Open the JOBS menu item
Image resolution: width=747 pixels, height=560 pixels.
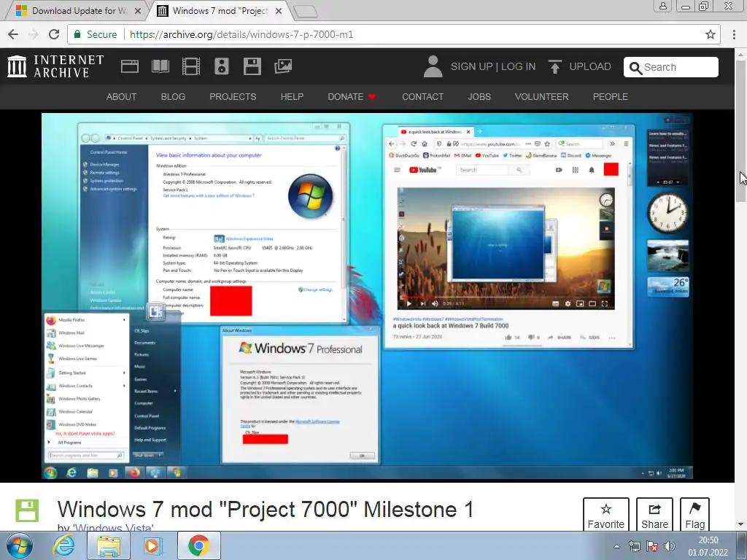[x=479, y=97]
